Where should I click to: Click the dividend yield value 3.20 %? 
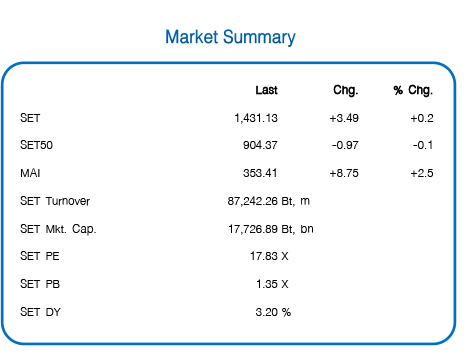(273, 312)
